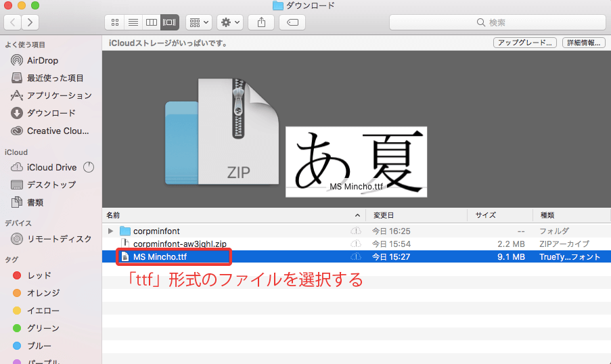
Task: Click inside the 検索 search field
Action: [497, 22]
